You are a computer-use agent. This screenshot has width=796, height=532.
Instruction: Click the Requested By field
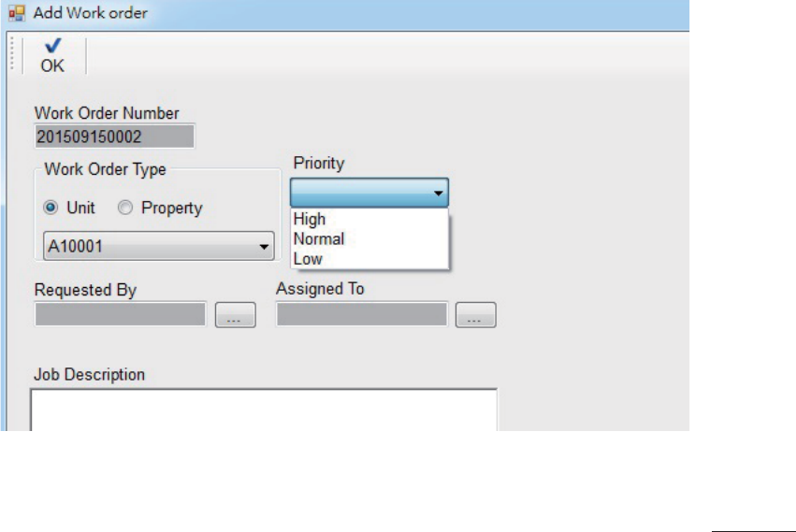tap(121, 314)
